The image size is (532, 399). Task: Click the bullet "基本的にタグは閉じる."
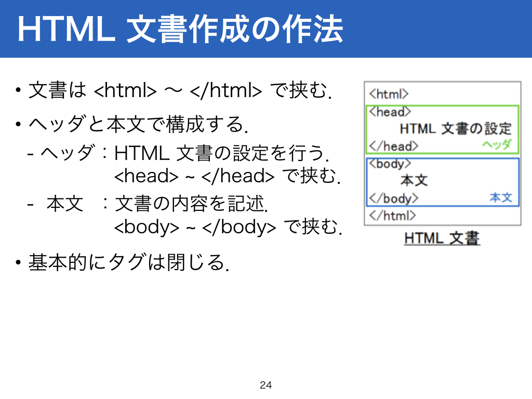123,262
